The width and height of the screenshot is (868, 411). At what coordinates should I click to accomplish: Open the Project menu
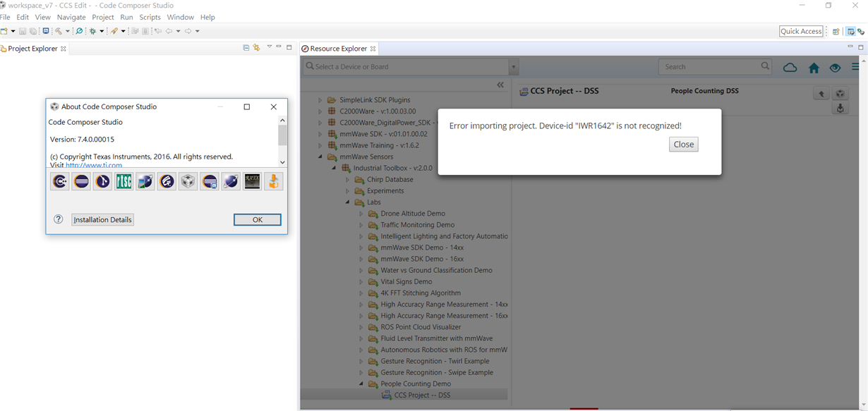103,17
